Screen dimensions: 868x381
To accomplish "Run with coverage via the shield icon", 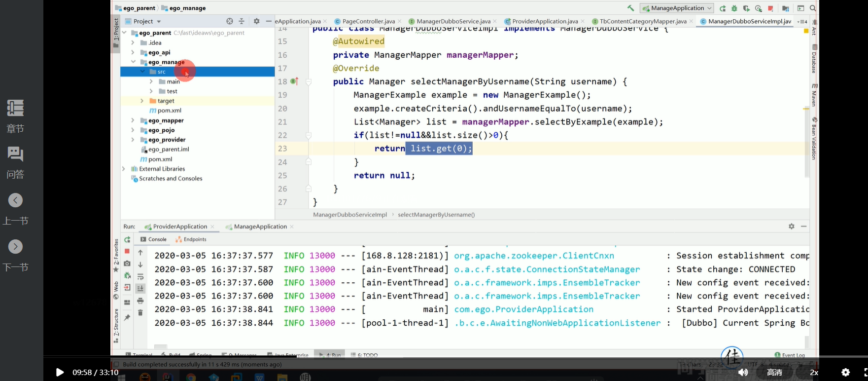I will point(746,8).
